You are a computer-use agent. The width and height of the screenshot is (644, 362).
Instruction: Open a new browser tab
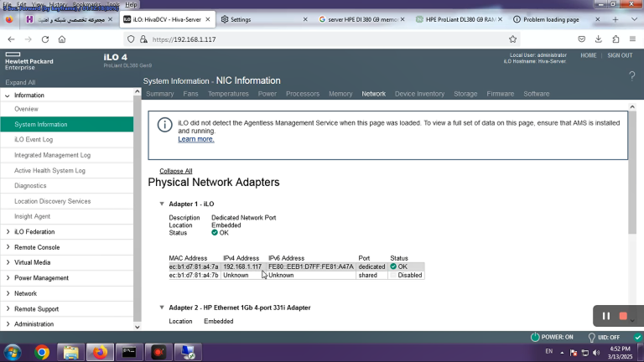(x=615, y=20)
